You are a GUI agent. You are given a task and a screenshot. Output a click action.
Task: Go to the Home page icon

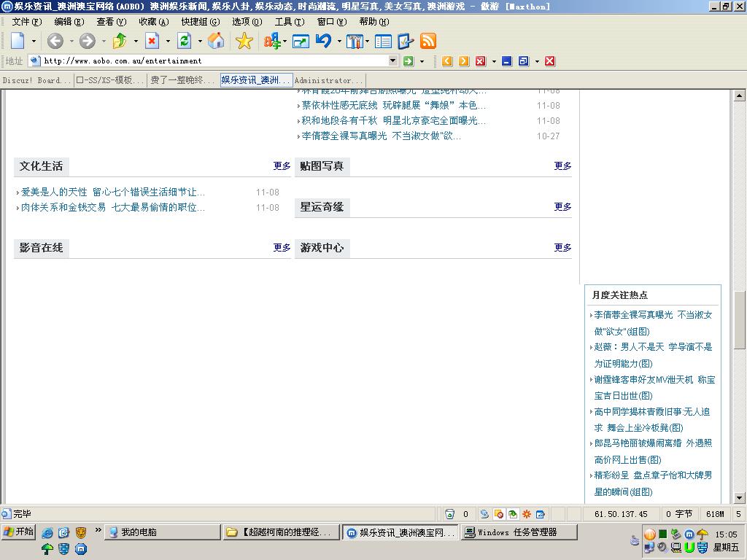216,41
